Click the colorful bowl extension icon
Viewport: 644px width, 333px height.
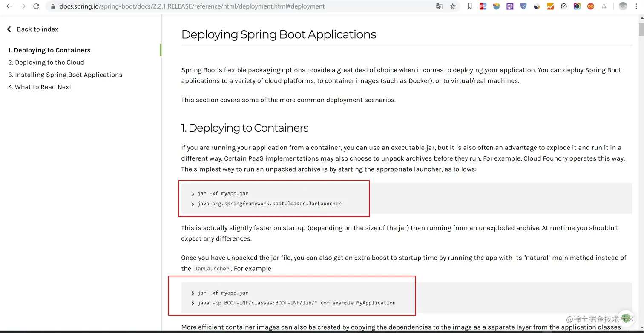(496, 6)
